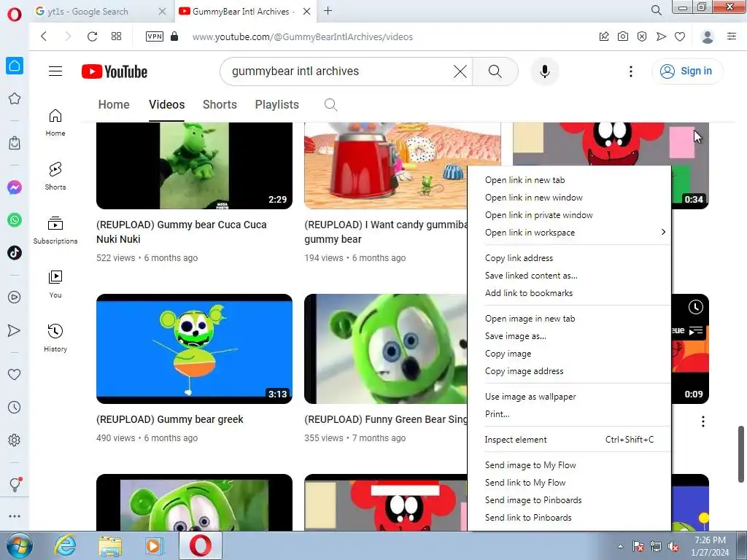Open a new tab with plus button

328,11
